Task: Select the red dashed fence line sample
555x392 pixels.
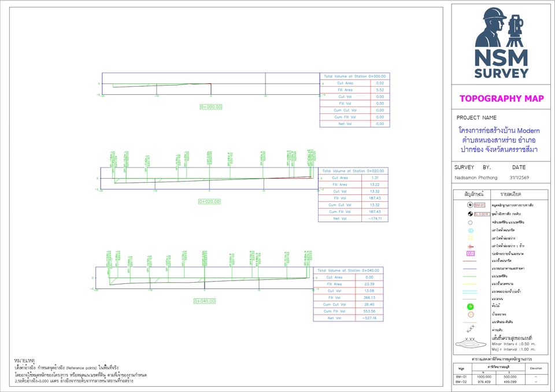Action: pyautogui.click(x=469, y=260)
